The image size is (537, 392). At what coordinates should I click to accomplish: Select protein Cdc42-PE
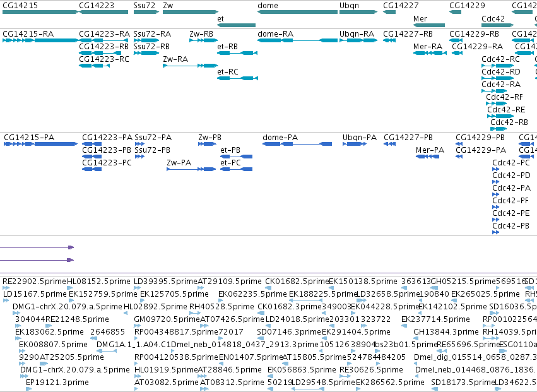(x=495, y=220)
